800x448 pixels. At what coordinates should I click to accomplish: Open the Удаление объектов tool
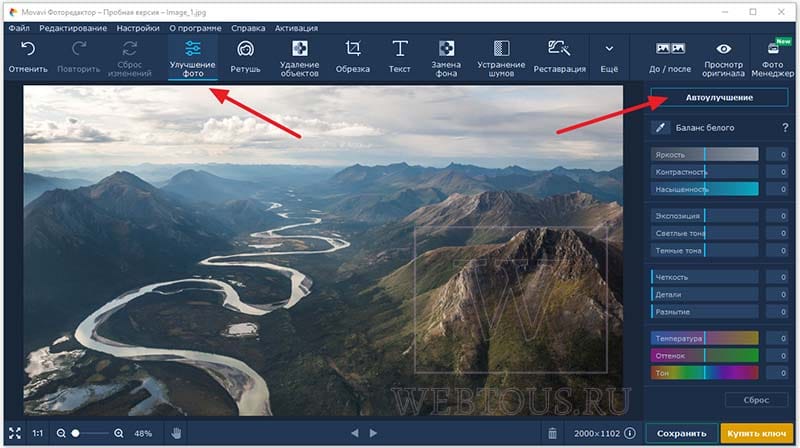pyautogui.click(x=299, y=57)
